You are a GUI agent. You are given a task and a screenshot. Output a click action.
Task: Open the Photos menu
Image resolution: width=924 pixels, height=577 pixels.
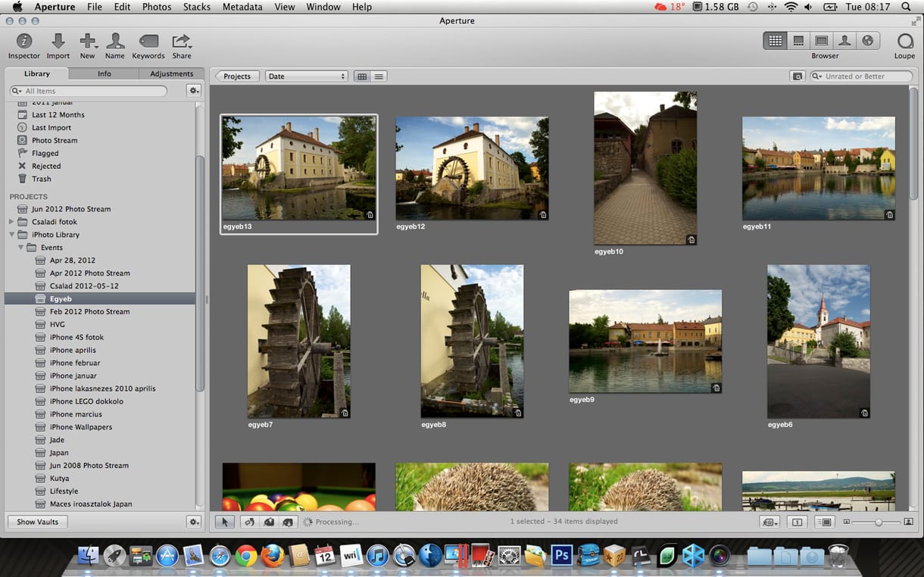tap(157, 7)
